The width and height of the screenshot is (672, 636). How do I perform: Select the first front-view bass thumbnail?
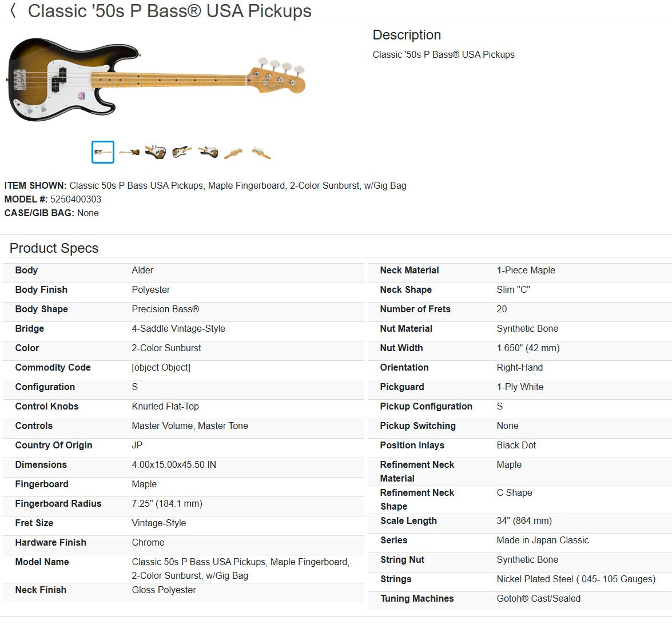click(x=103, y=152)
